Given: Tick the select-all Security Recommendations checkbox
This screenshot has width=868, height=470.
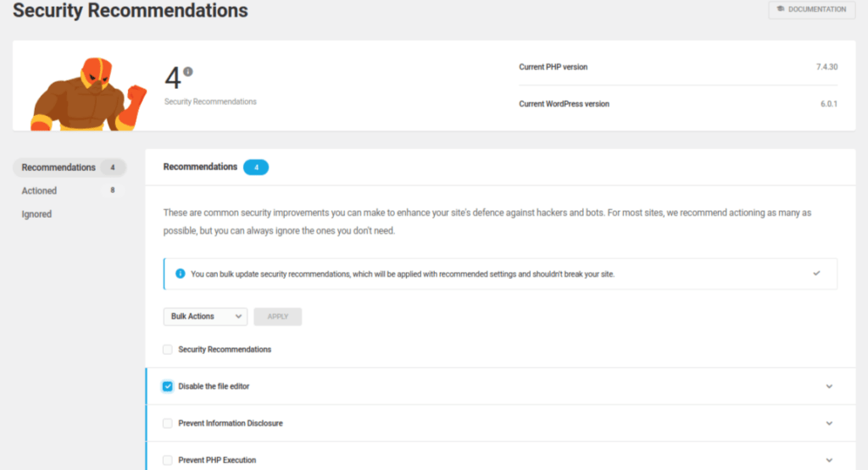Looking at the screenshot, I should point(168,350).
